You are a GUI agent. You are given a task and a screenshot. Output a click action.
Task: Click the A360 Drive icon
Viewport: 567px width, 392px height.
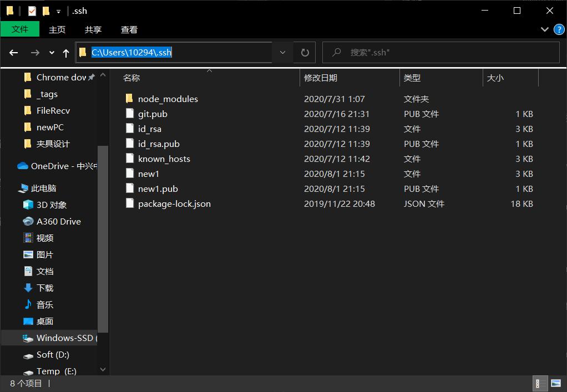coord(28,221)
